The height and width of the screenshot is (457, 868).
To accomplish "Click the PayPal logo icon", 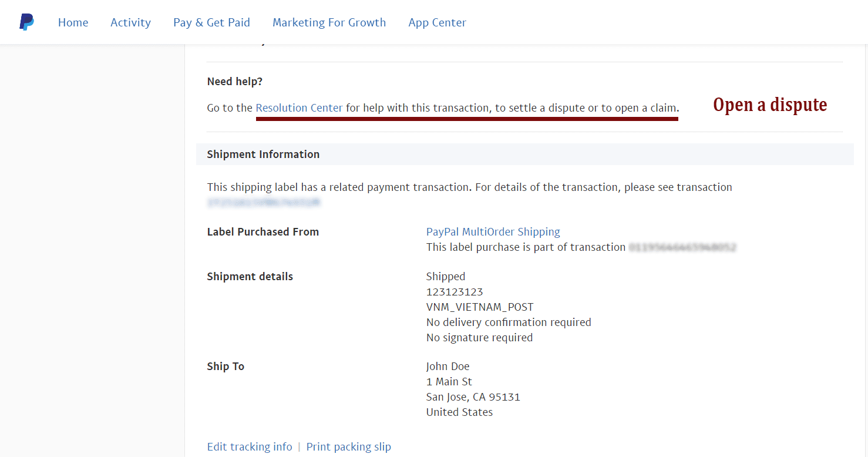I will point(26,22).
